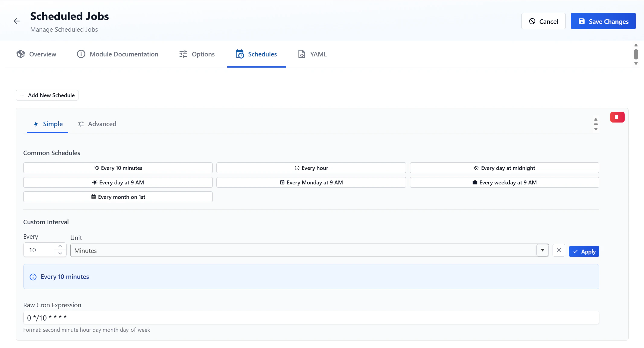Click the 'Custom Interval' heading
This screenshot has width=644, height=348.
(x=46, y=222)
